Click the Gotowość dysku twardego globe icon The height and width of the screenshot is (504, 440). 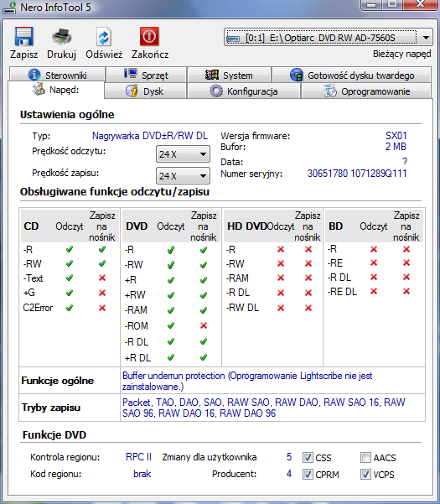(296, 75)
